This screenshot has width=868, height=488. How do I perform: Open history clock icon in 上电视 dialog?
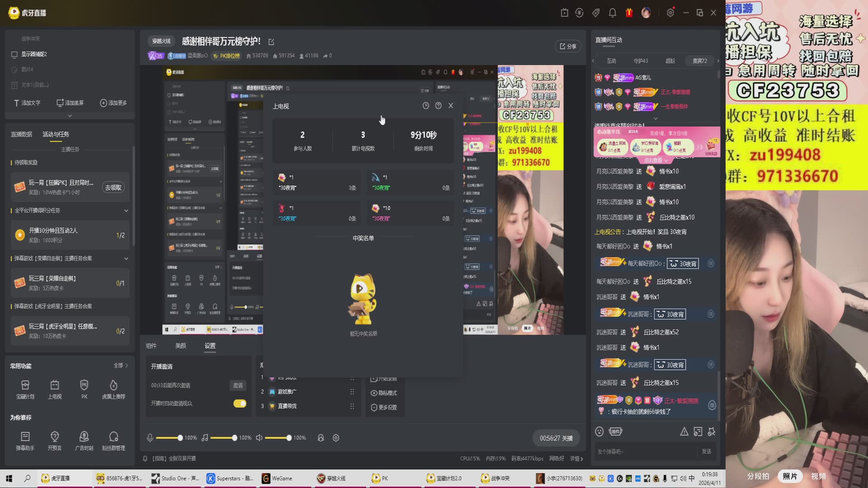[425, 106]
